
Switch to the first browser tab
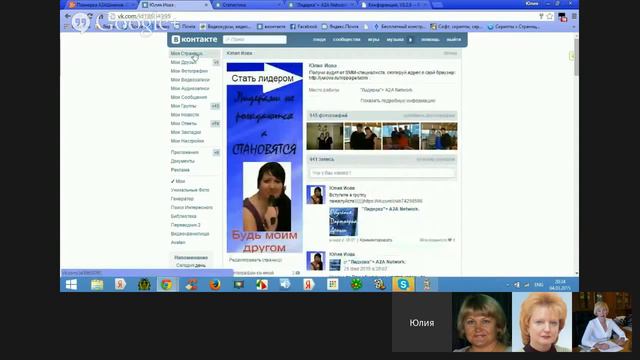102,5
